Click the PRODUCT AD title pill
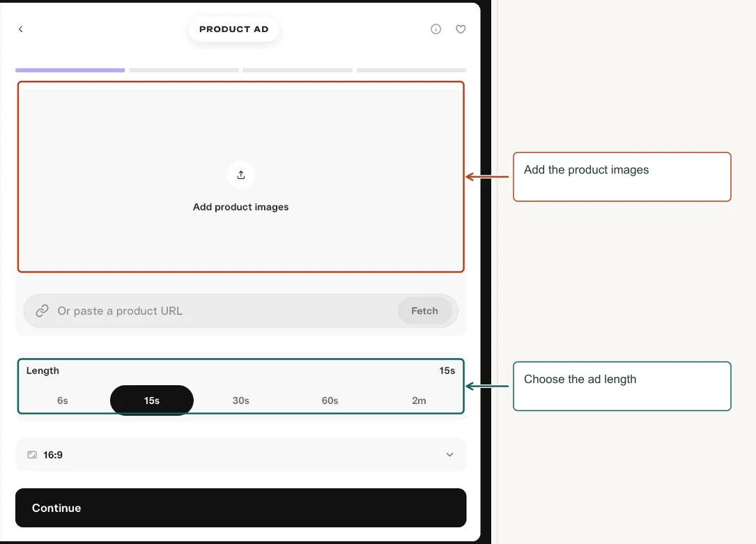 tap(234, 29)
